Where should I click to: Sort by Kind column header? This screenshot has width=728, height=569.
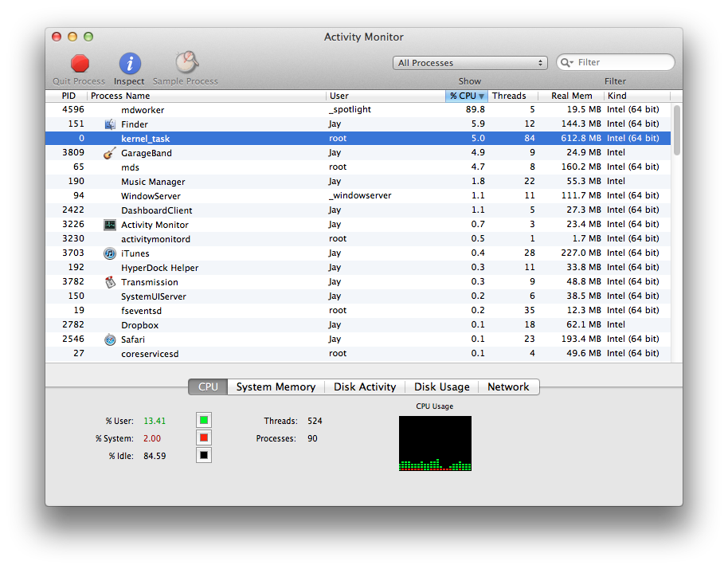[x=637, y=96]
